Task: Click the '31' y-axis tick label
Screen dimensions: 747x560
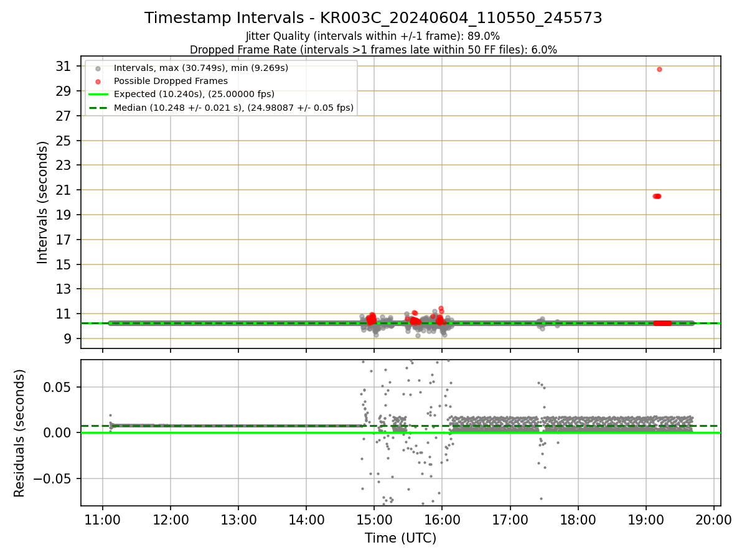Action: [x=63, y=66]
